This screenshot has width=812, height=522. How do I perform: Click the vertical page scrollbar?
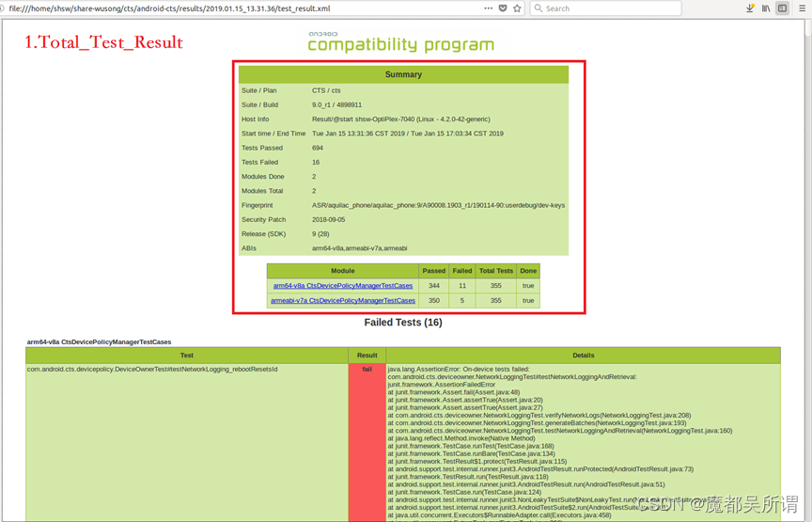[x=808, y=270]
